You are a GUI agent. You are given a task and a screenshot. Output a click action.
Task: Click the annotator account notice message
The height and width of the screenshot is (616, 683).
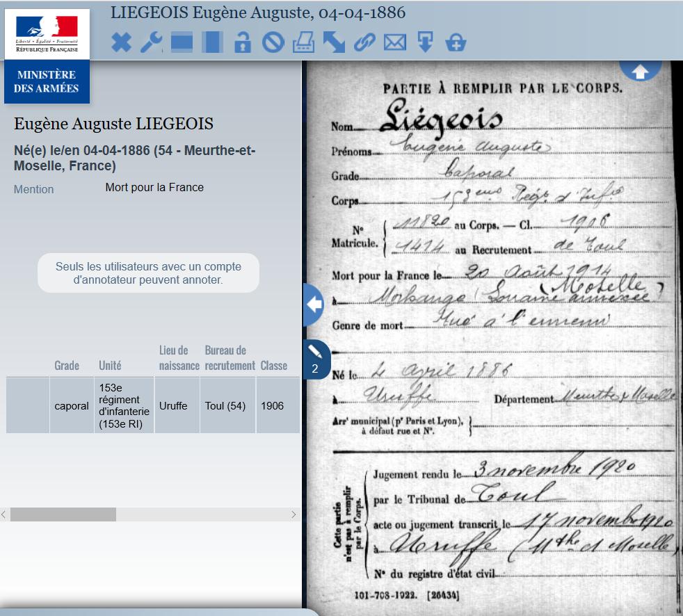tap(148, 273)
